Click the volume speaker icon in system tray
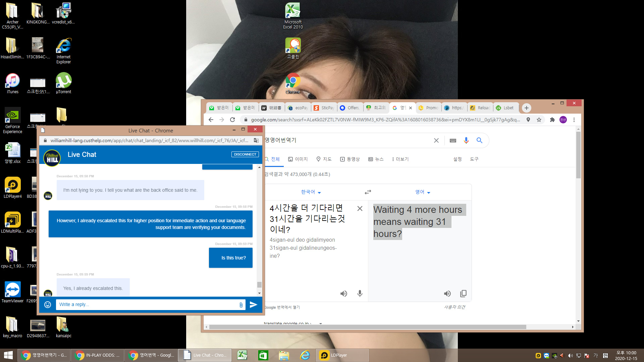The width and height of the screenshot is (644, 362). [571, 356]
